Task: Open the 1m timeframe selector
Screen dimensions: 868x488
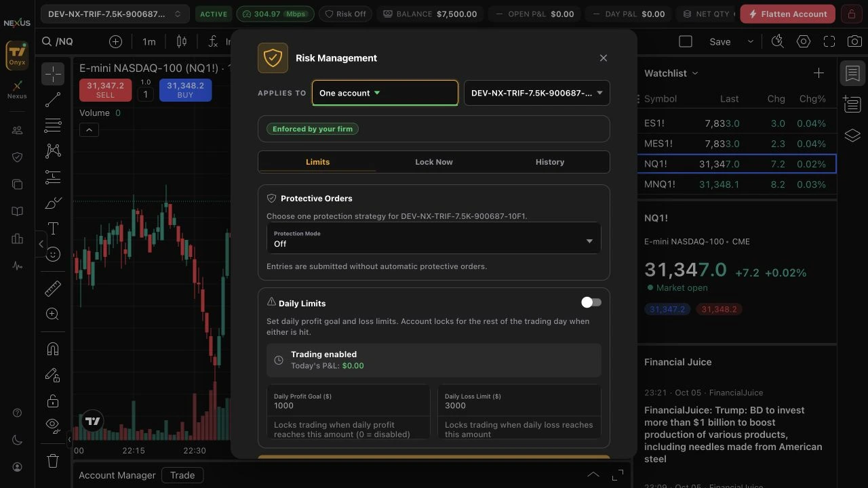Action: [149, 41]
